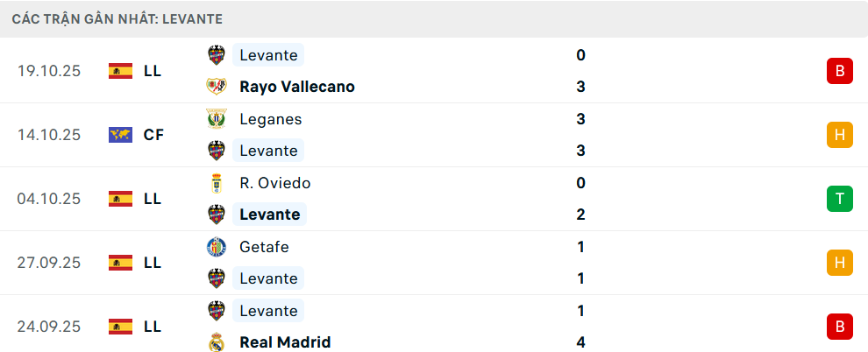Click the CF world flag icon
868x352 pixels.
pos(120,135)
